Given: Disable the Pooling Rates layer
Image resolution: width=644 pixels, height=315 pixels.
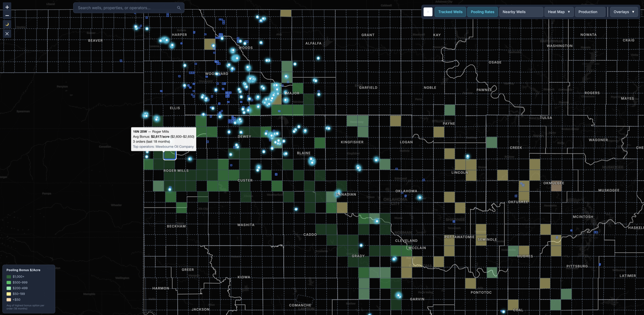Looking at the screenshot, I should tap(482, 12).
